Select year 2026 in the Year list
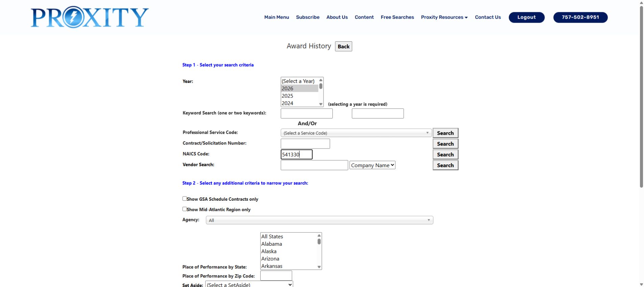Viewport: 644px width, 287px height. point(300,89)
